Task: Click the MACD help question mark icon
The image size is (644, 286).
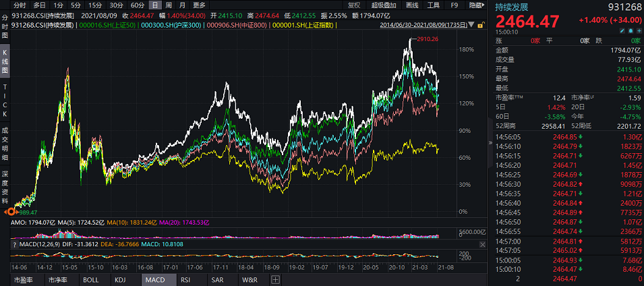Action: pos(13,244)
